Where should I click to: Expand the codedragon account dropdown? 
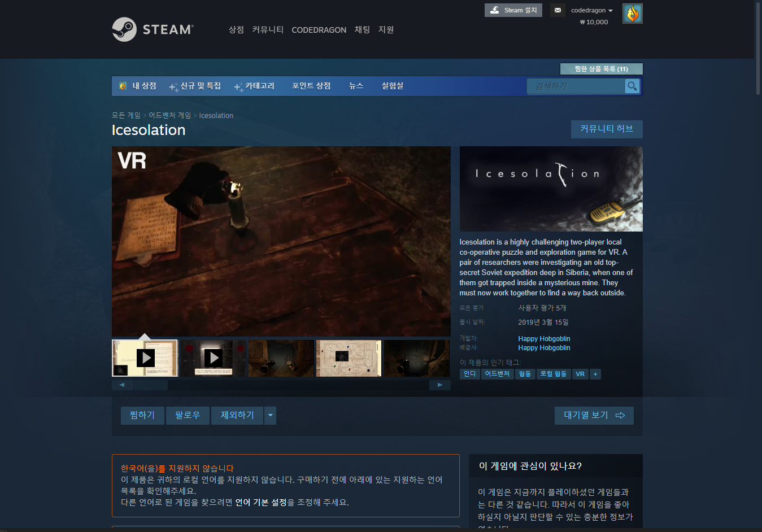[x=591, y=10]
